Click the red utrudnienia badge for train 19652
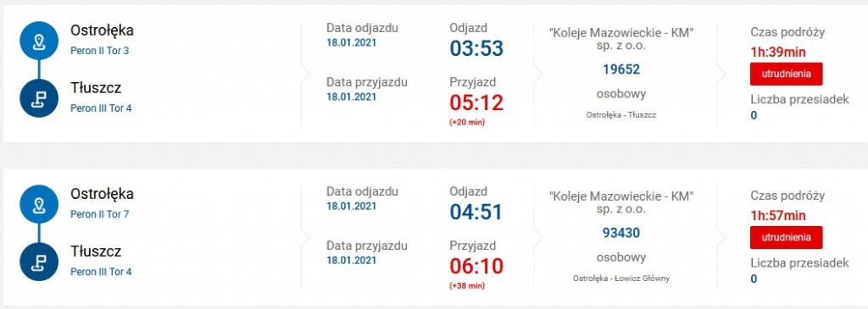This screenshot has width=868, height=309. point(786,74)
